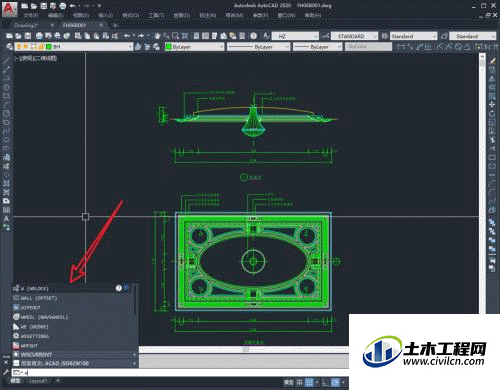Screen dimensions: 500x390
Task: Switch to the Layout1 tab
Action: pyautogui.click(x=38, y=381)
